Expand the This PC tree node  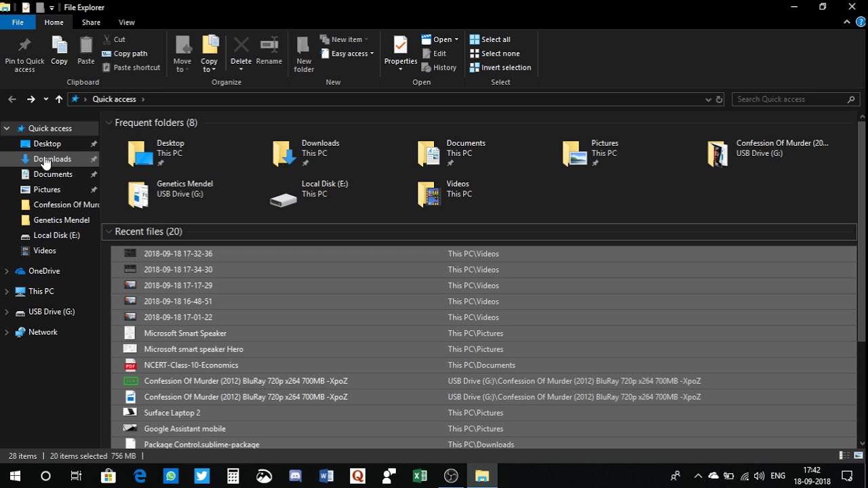tap(6, 291)
